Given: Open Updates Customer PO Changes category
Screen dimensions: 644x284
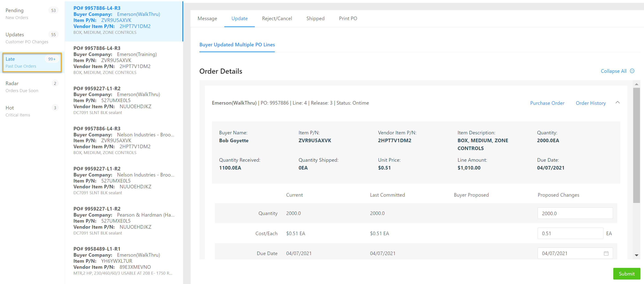Looking at the screenshot, I should [32, 38].
